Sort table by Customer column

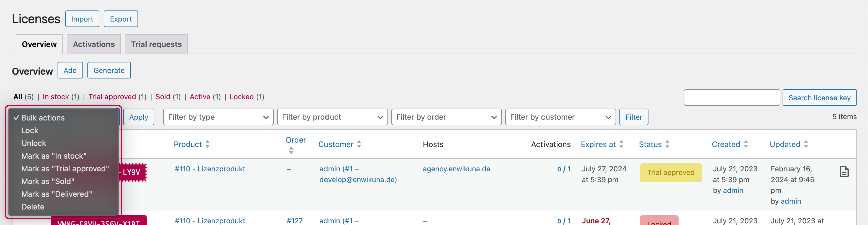[336, 145]
